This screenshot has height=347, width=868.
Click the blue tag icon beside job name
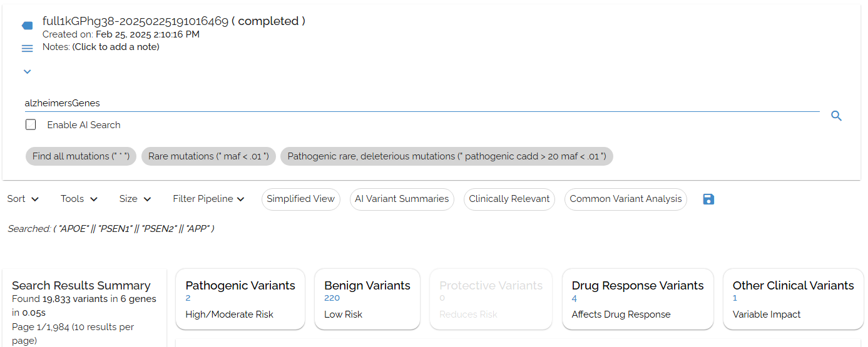point(27,26)
